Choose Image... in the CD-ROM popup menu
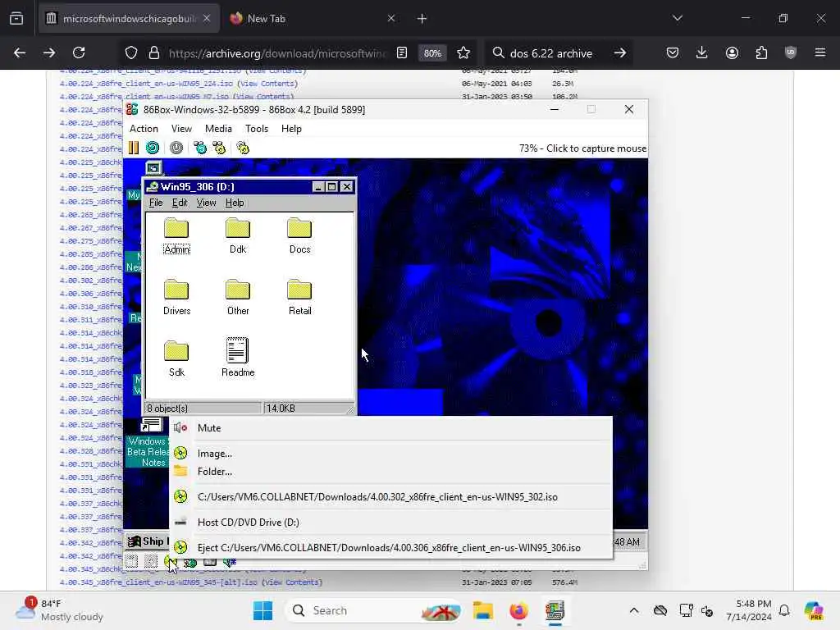 pyautogui.click(x=391, y=453)
